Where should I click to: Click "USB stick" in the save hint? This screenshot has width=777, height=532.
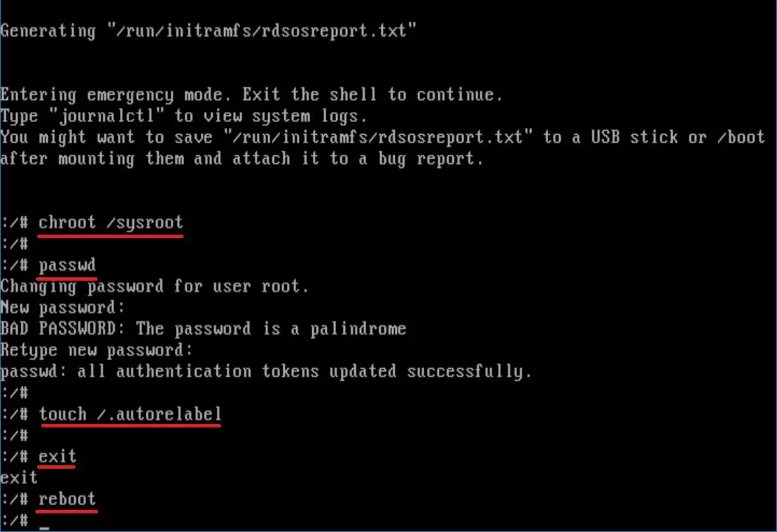point(629,137)
